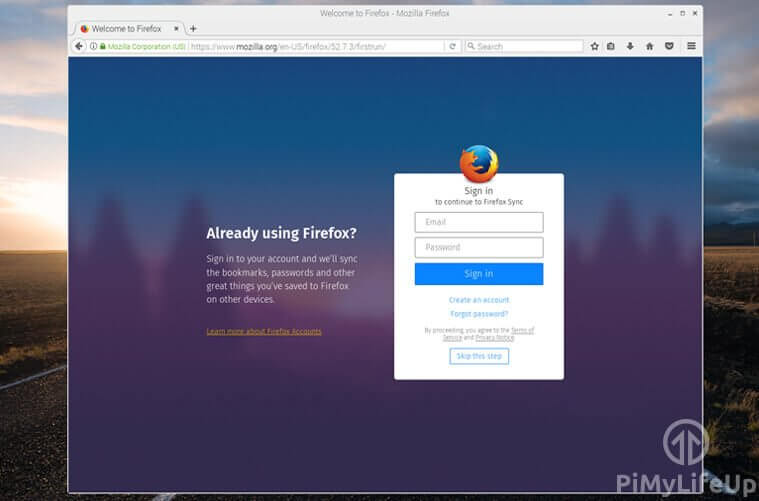Viewport: 759px width, 501px height.
Task: Click into the Password field
Action: click(x=479, y=247)
